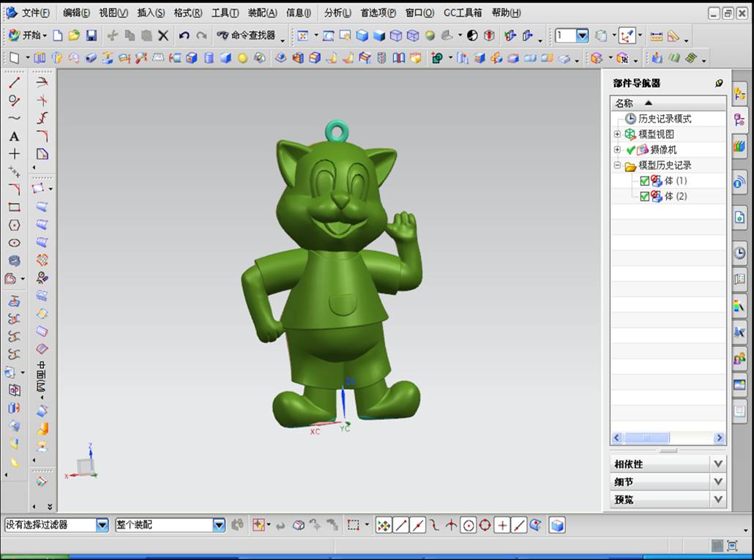Click the Fit view icon in the view toolbar
Screen dimensions: 754x560
click(303, 35)
